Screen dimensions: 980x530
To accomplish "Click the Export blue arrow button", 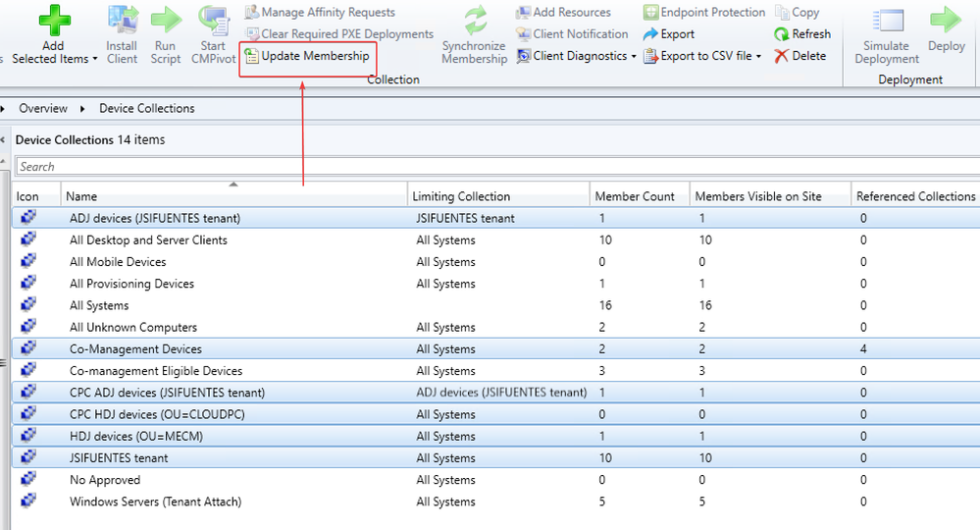I will 669,33.
